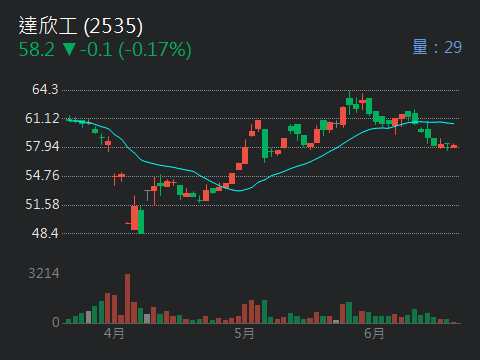Viewport: 480px width, 360px height.
Task: Click the 5月 month marker
Action: [x=244, y=333]
